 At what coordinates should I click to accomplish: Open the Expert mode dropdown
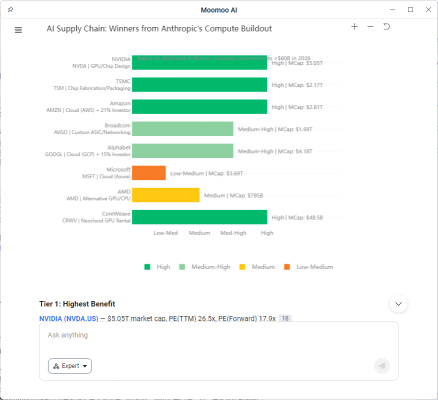click(70, 366)
